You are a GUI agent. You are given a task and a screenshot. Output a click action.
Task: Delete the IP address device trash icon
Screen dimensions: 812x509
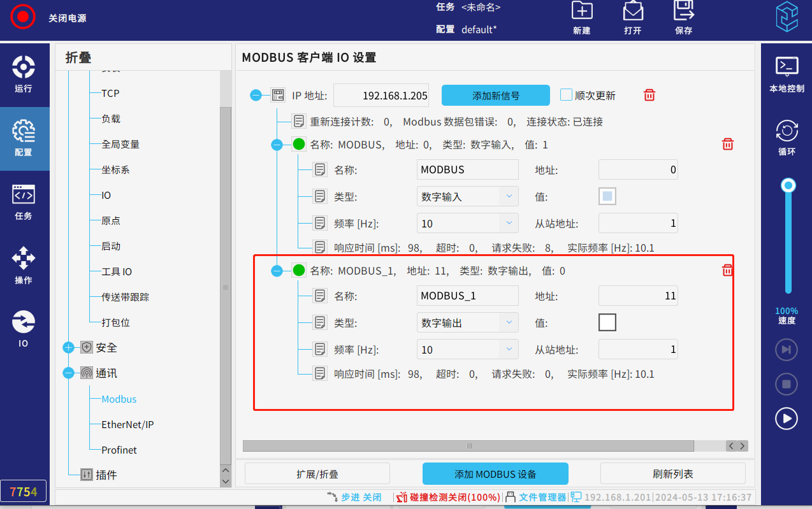[649, 96]
